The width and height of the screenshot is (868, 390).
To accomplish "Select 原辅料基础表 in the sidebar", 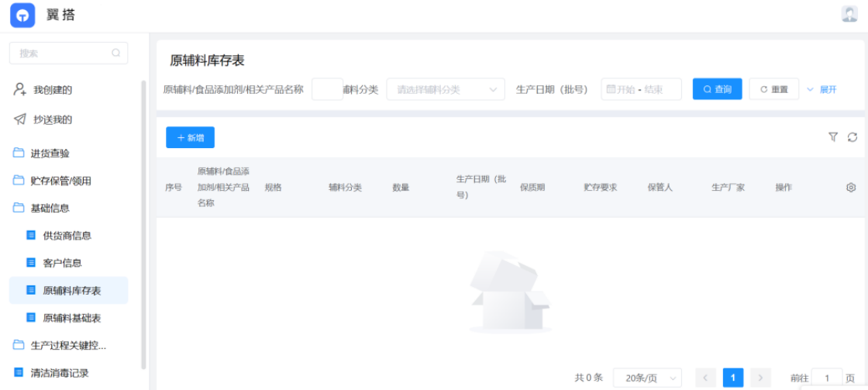I will tap(71, 318).
